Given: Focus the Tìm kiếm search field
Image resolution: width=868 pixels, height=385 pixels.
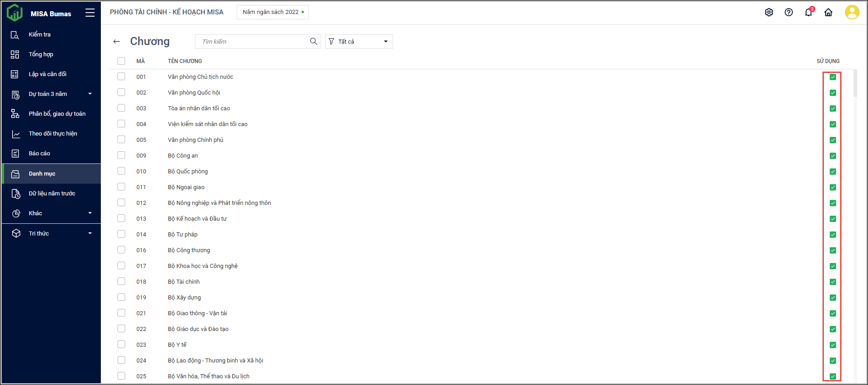Looking at the screenshot, I should coord(252,41).
